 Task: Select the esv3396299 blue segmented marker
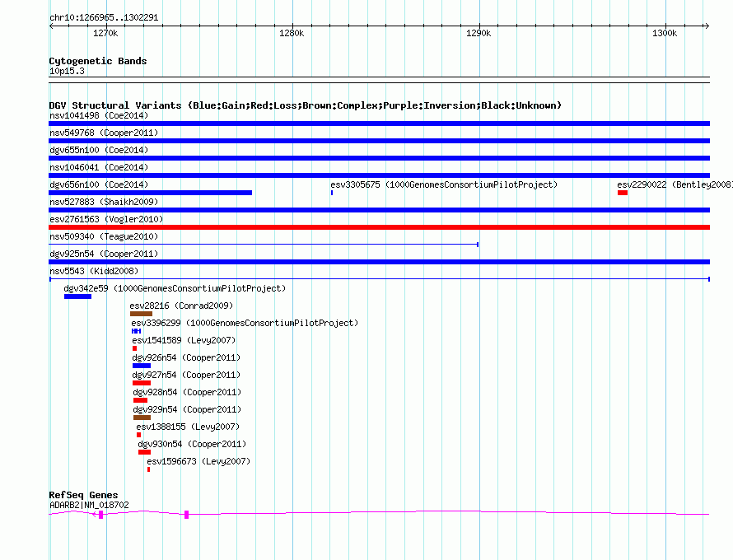tap(137, 331)
